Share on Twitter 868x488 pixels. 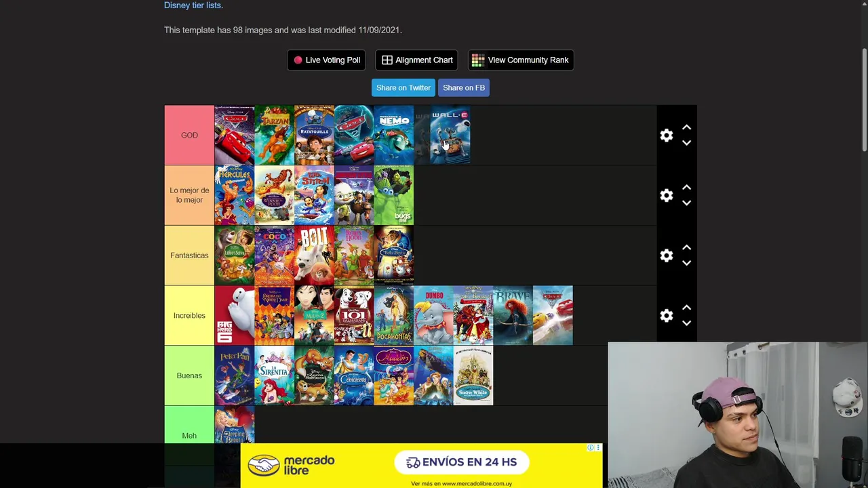pos(403,87)
